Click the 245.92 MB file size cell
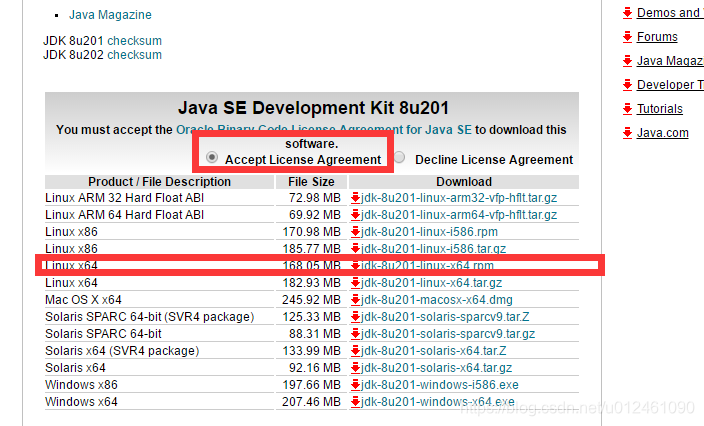Screen dimensions: 704x426 311,300
